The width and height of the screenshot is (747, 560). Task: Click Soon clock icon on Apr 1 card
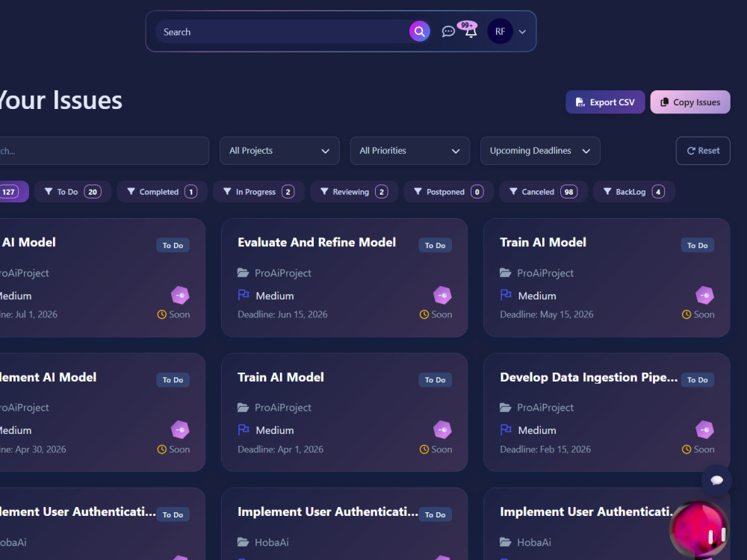tap(424, 449)
